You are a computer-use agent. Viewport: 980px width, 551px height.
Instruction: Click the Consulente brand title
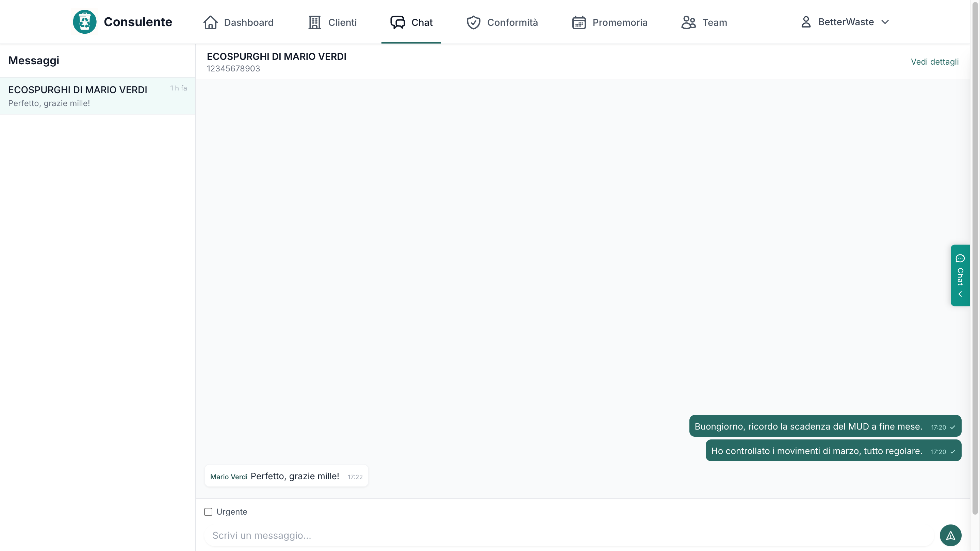click(138, 22)
